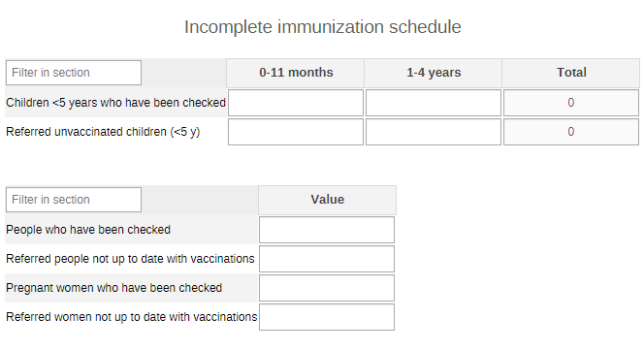Click the 1-4 years column header

click(x=434, y=73)
